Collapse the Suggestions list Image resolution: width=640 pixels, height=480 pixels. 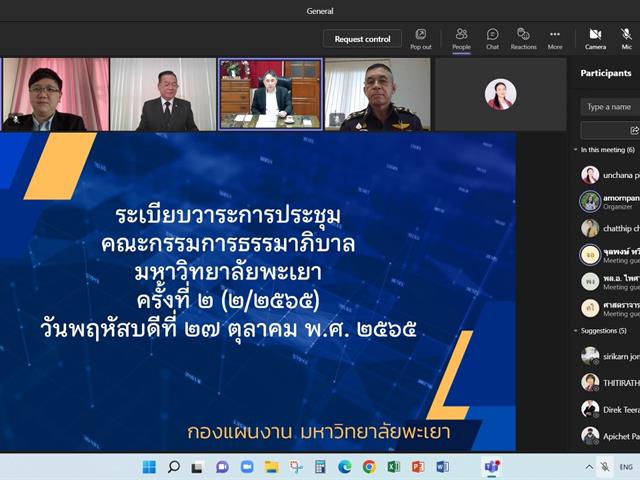point(576,331)
